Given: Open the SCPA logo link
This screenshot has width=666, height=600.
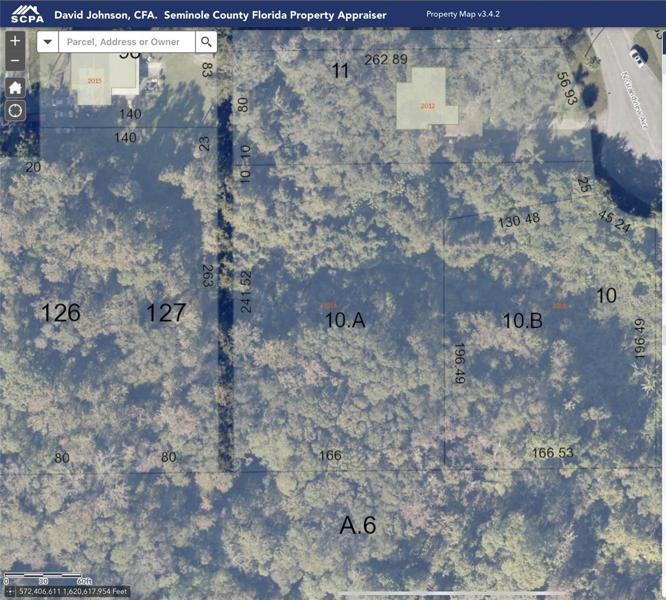Looking at the screenshot, I should tap(27, 14).
